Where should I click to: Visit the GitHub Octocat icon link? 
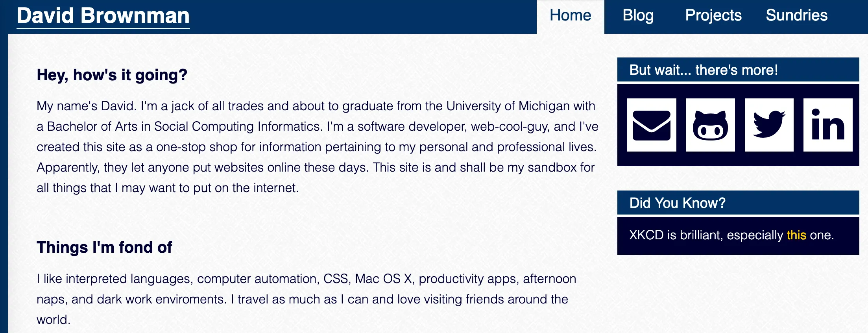[x=710, y=125]
